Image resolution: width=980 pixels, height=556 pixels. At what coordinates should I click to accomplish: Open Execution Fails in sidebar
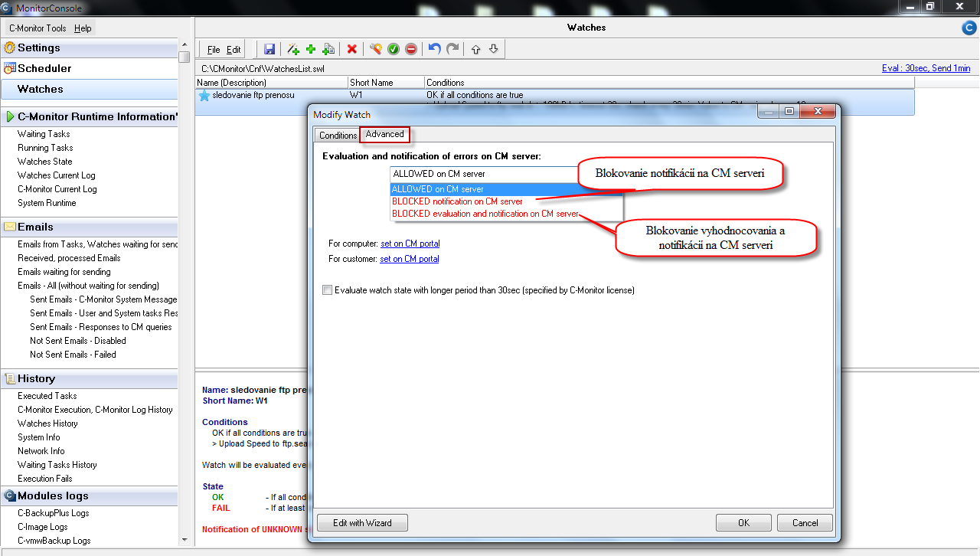[x=44, y=479]
